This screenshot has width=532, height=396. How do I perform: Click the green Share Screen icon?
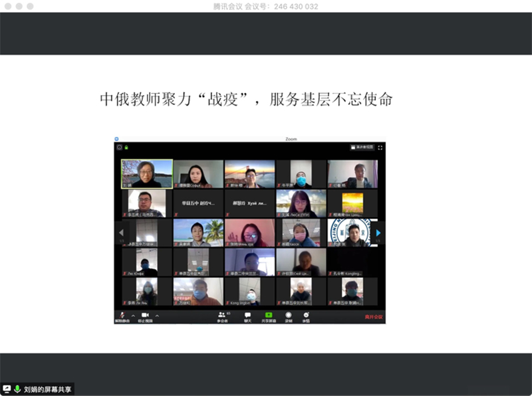[269, 316]
